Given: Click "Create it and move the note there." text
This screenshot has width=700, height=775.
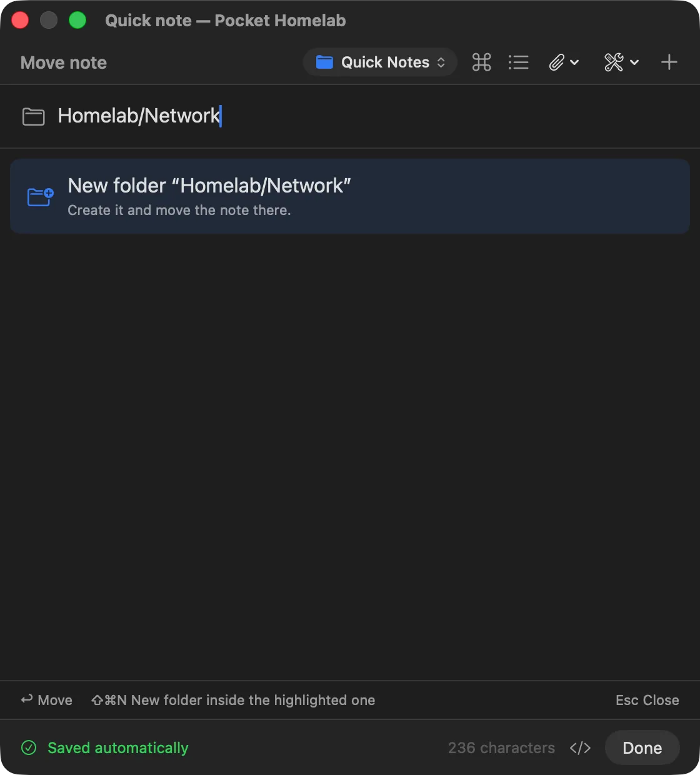Looking at the screenshot, I should [x=179, y=210].
